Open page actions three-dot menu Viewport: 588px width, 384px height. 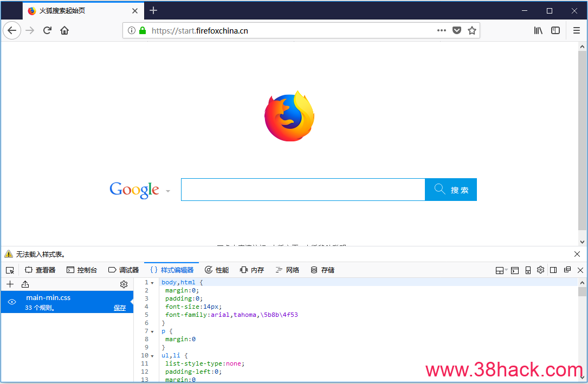coord(441,30)
